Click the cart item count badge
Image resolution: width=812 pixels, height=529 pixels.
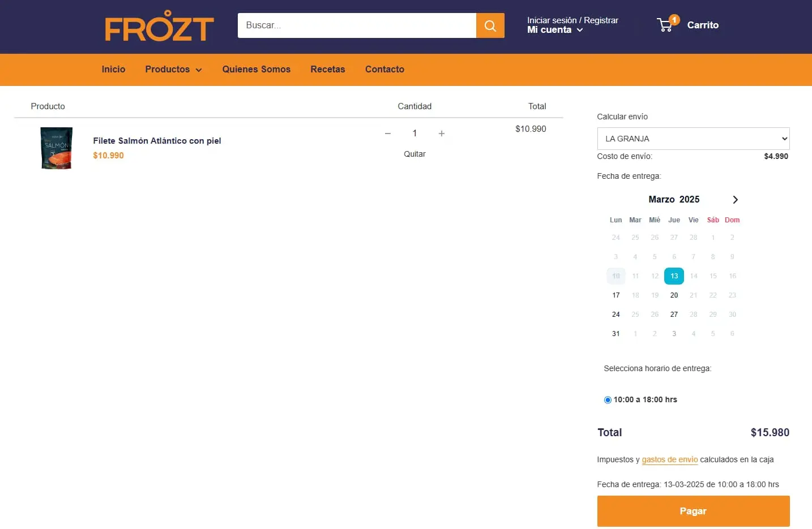click(674, 19)
